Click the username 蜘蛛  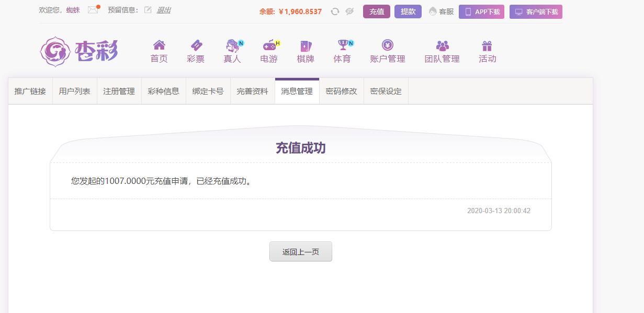(x=73, y=10)
